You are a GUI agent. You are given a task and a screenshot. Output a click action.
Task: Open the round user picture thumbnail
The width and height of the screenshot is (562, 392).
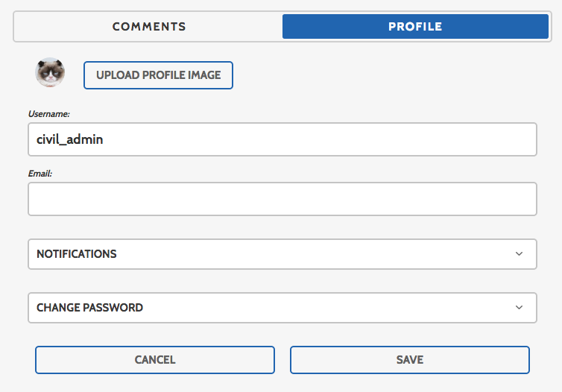tap(50, 72)
